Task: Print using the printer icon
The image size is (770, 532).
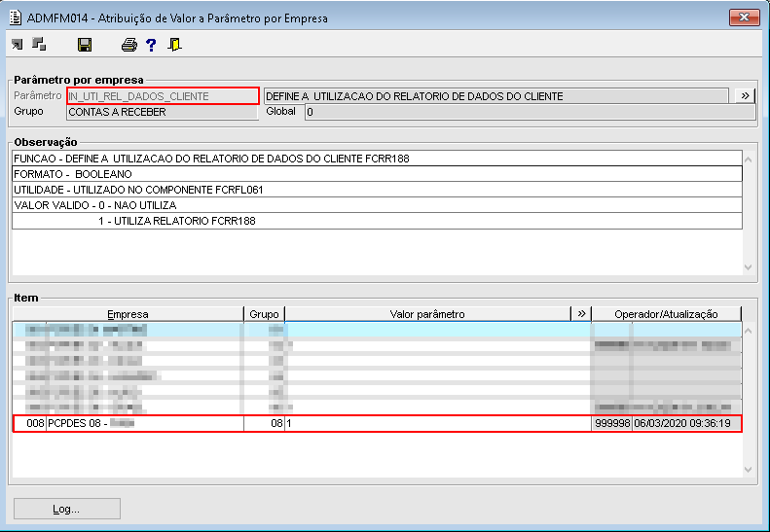Action: point(129,45)
